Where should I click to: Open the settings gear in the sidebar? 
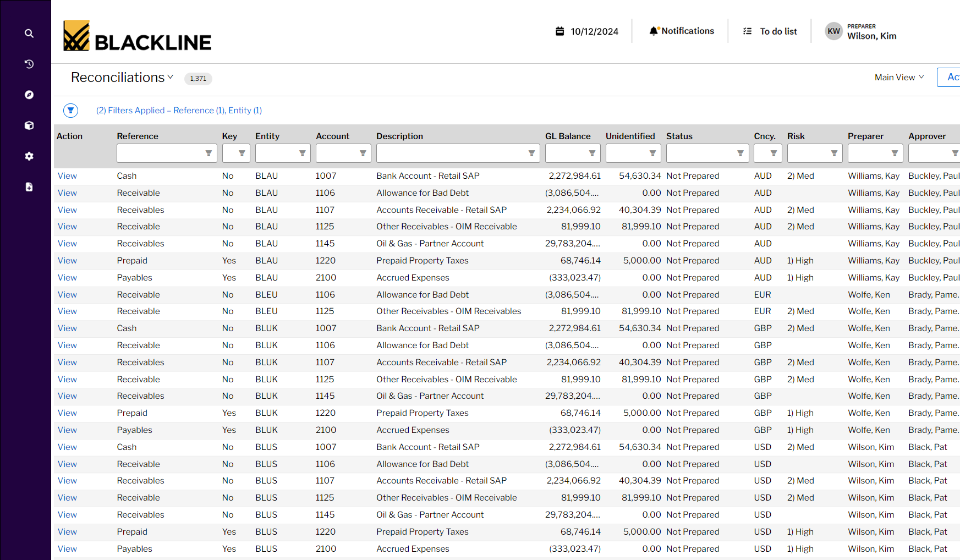(x=29, y=156)
